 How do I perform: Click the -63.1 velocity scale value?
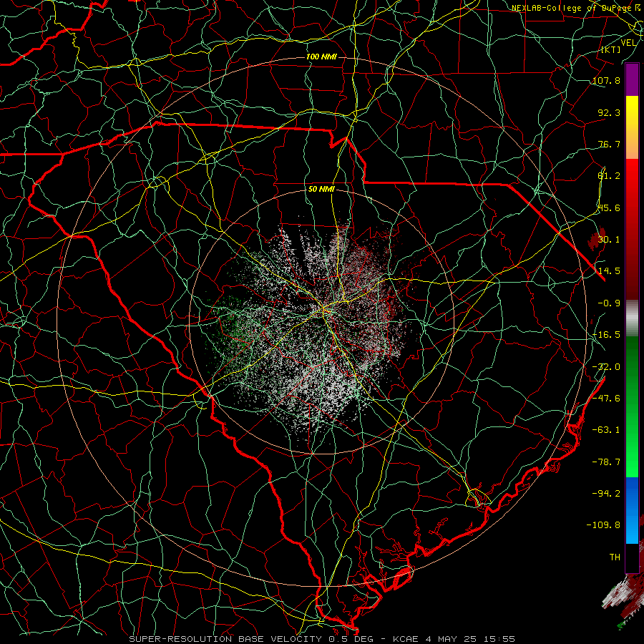click(606, 430)
